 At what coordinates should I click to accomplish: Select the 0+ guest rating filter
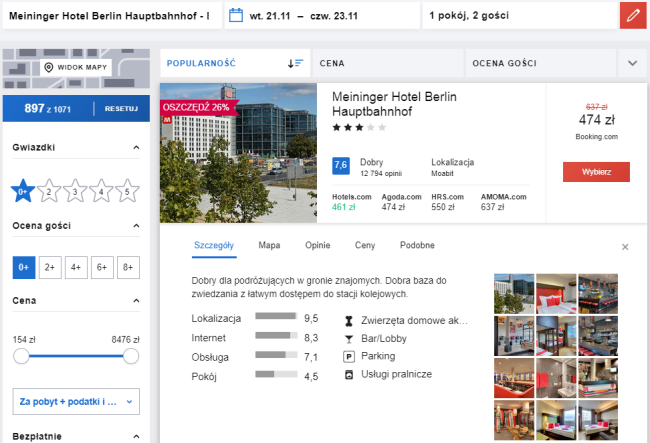[23, 267]
